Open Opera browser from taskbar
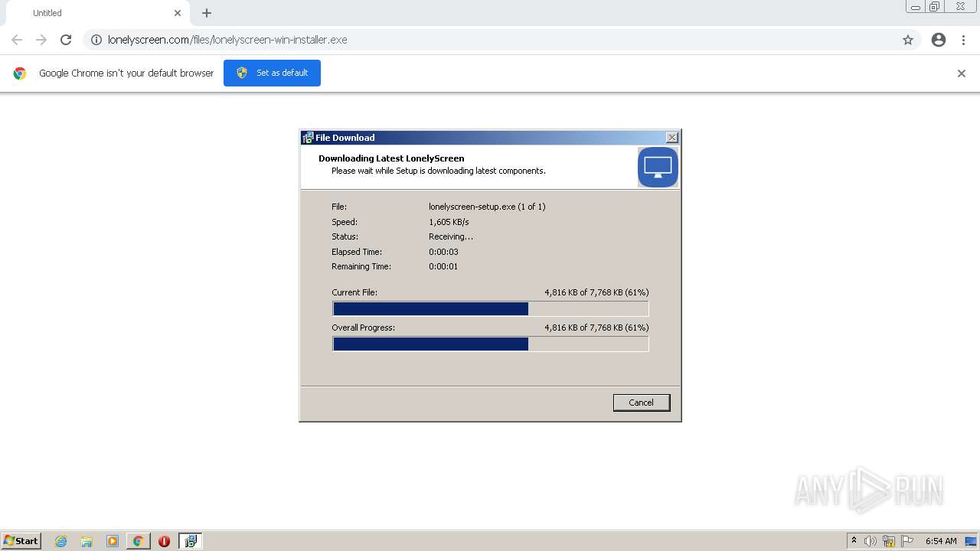 [164, 541]
